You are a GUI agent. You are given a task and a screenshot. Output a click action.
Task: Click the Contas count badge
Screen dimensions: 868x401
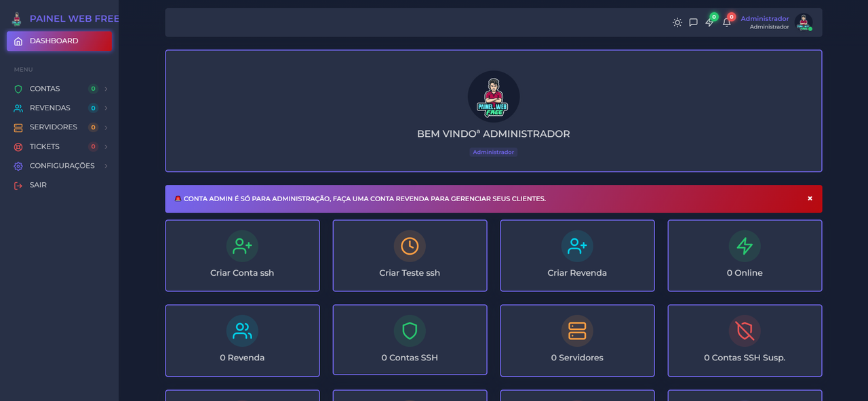pyautogui.click(x=93, y=89)
